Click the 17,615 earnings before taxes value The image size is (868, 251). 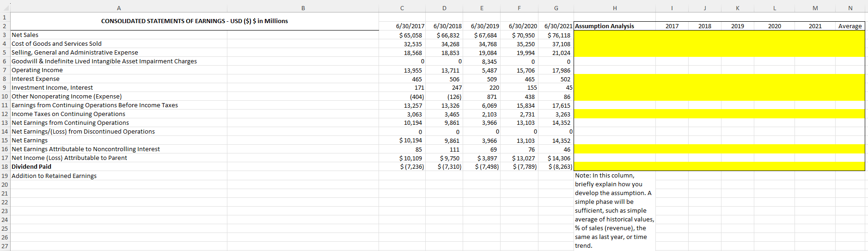(556, 105)
